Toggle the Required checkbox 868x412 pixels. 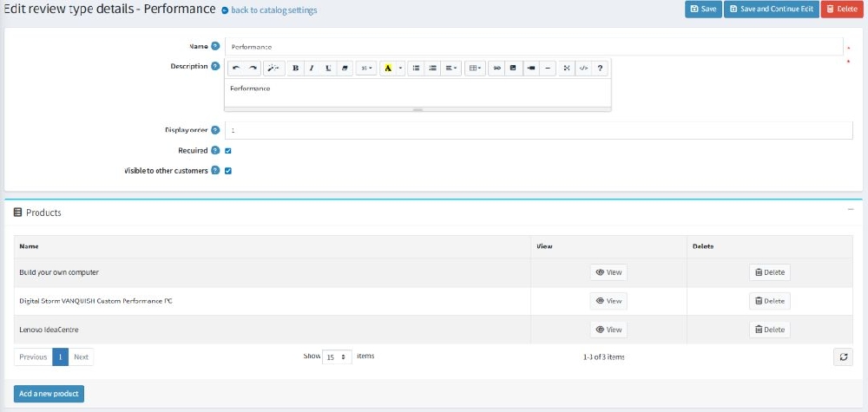(228, 150)
